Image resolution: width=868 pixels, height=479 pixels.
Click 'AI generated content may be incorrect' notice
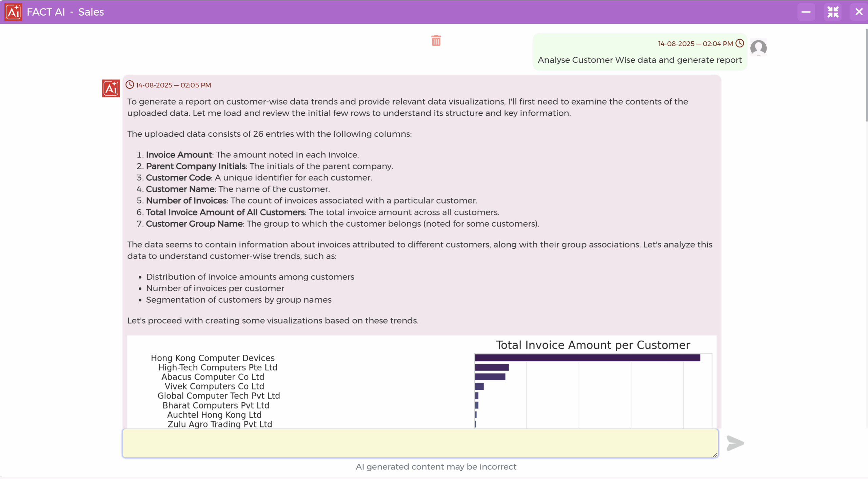[436, 467]
